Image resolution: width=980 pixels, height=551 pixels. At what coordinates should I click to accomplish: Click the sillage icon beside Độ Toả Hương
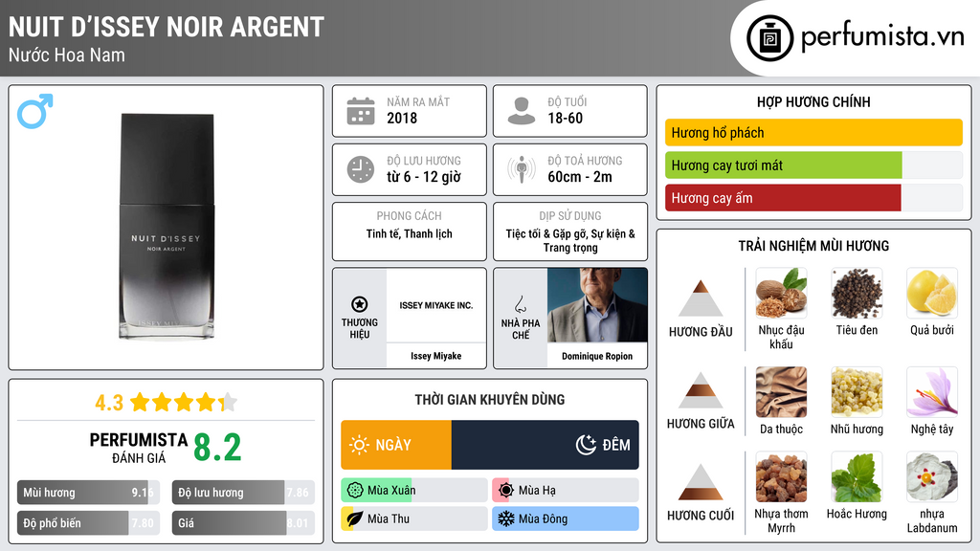521,169
